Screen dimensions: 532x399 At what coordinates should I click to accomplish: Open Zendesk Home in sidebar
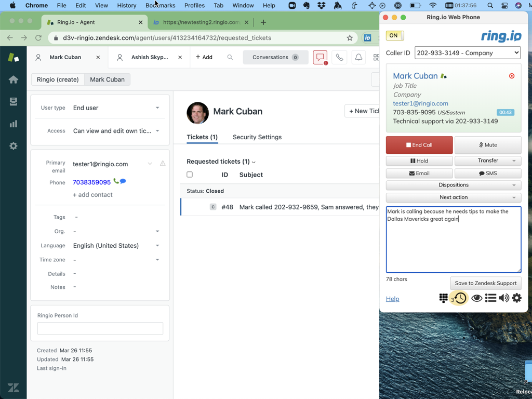(14, 79)
